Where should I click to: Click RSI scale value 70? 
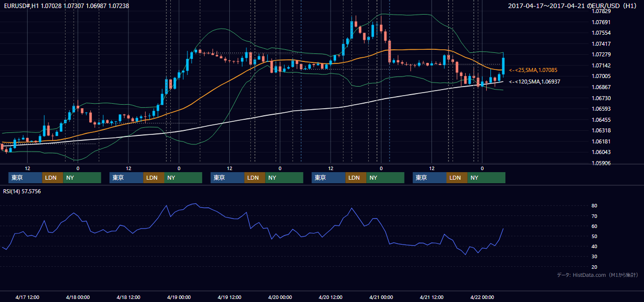pyautogui.click(x=595, y=216)
